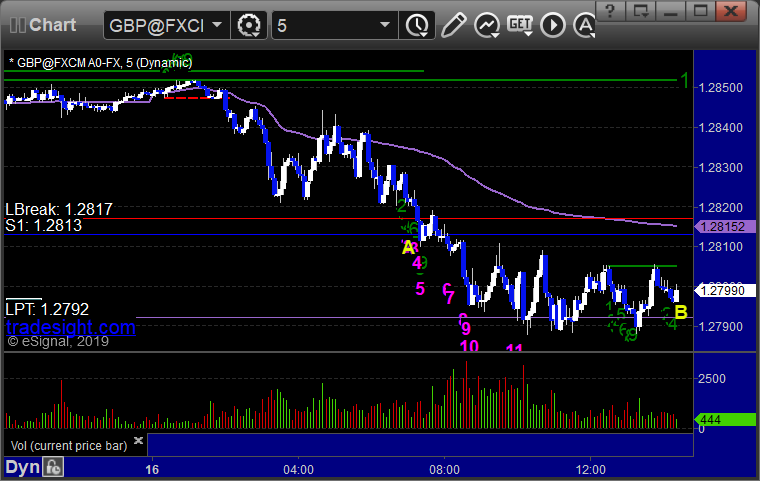Click the 04:00 time axis label
The image size is (760, 481).
[298, 470]
